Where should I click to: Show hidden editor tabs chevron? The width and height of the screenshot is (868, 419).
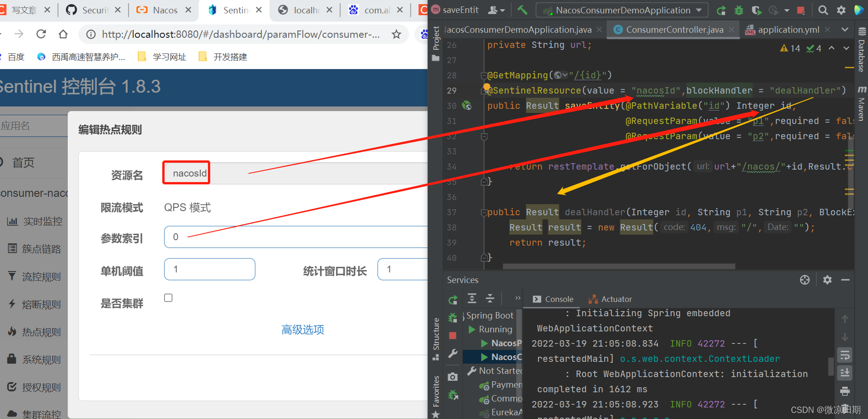844,30
